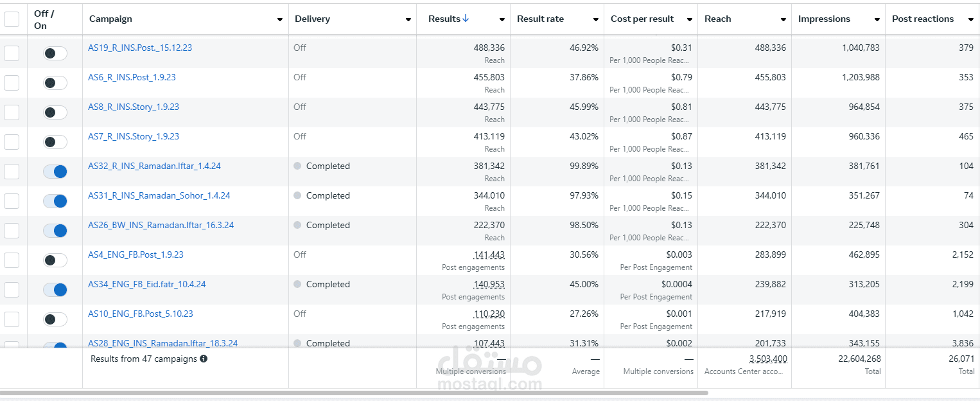Open campaign link AS8_R_INS.Story_1.9.23
Image resolution: width=980 pixels, height=401 pixels.
pyautogui.click(x=134, y=107)
